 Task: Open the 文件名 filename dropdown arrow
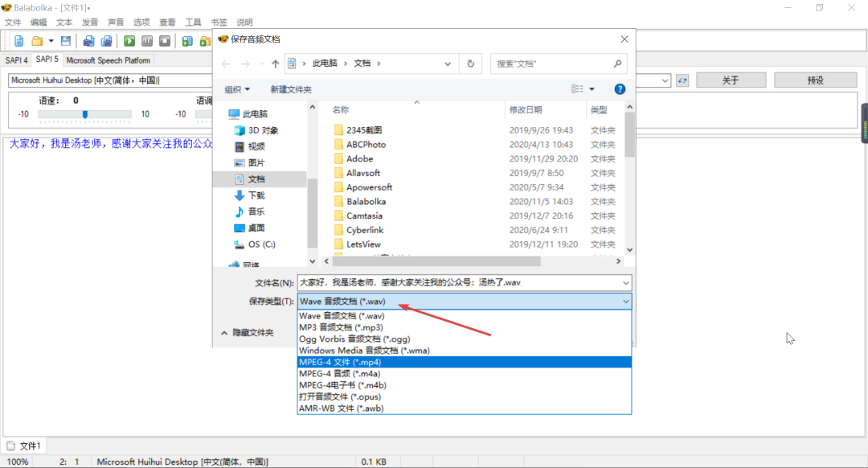625,283
